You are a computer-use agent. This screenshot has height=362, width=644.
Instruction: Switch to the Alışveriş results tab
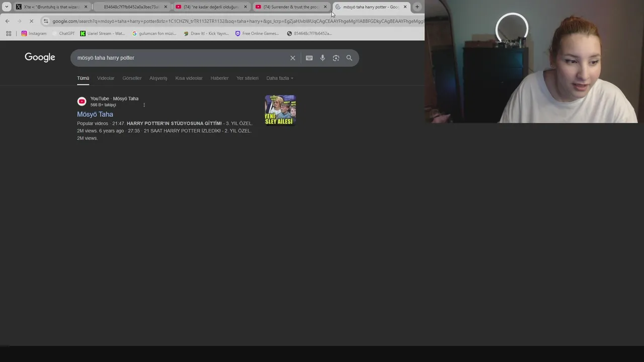coord(158,78)
